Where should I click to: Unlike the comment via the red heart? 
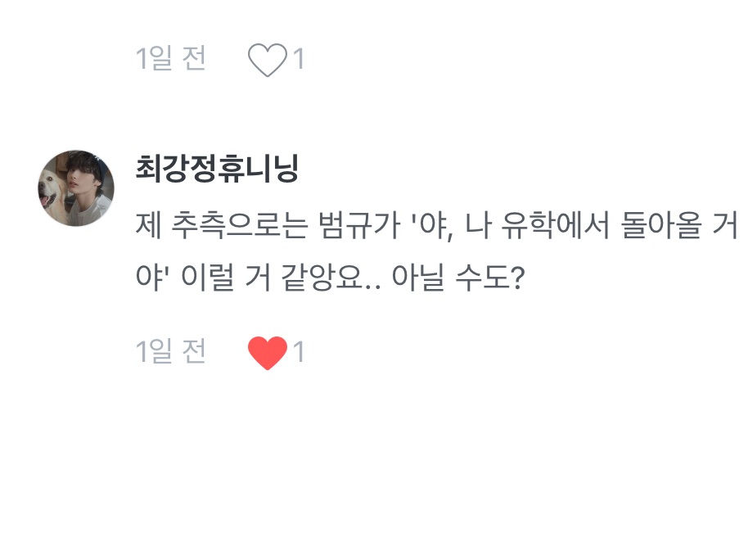click(267, 353)
